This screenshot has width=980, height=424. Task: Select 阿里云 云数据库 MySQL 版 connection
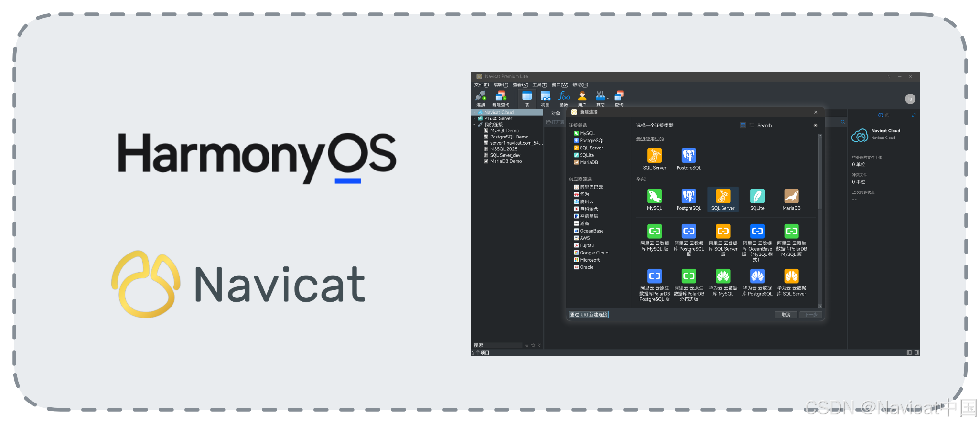click(654, 238)
